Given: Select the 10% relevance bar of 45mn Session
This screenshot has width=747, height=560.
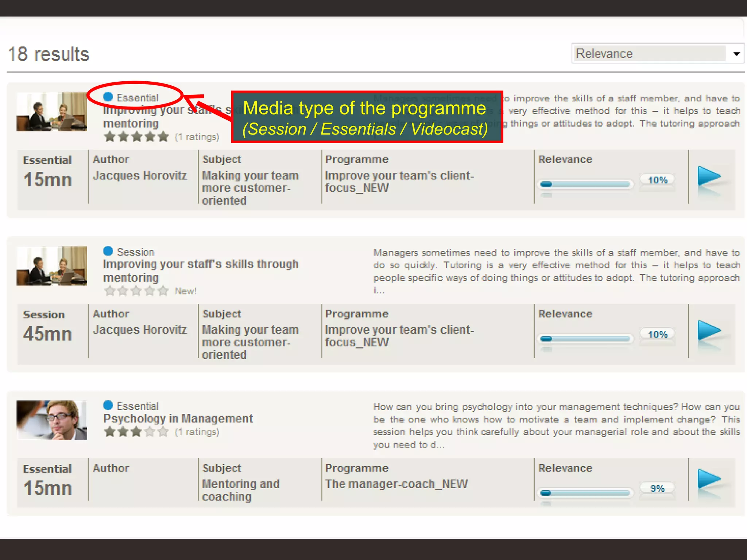Looking at the screenshot, I should point(586,338).
